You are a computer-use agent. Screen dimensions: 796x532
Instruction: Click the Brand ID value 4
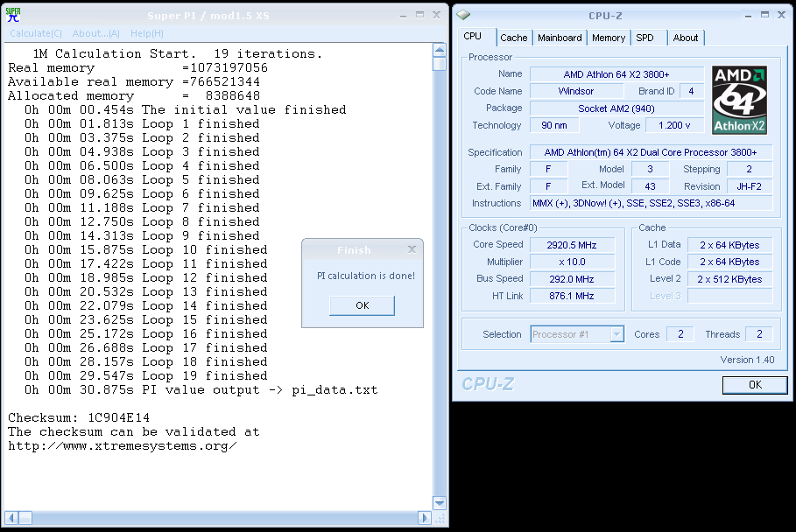pos(691,91)
